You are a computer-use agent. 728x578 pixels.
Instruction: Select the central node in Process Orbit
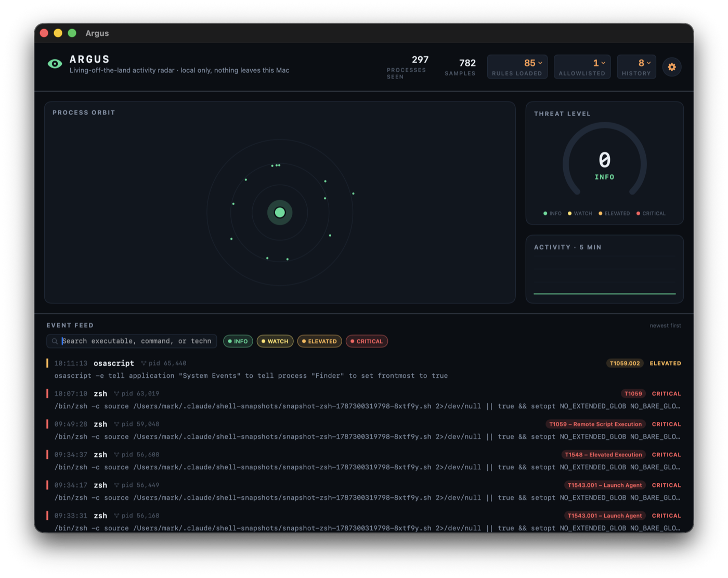280,212
